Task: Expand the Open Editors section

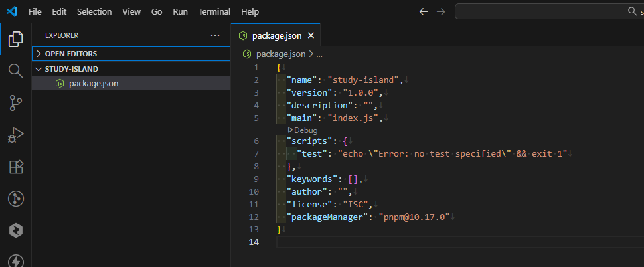Action: point(71,54)
